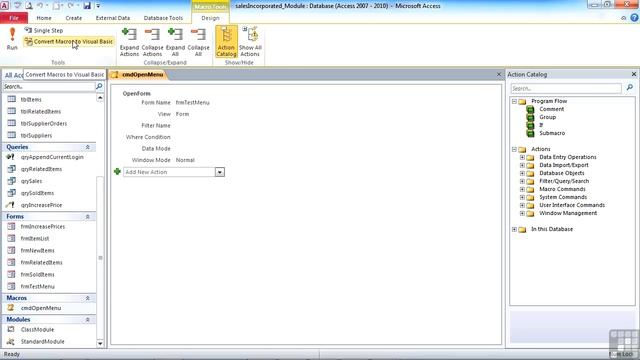Collapse the Queries group
Screen dimensions: 640x360
[87, 147]
